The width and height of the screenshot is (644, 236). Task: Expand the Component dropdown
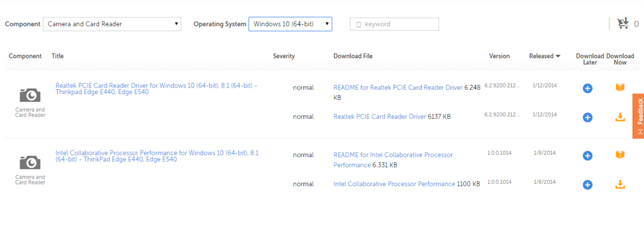(112, 24)
